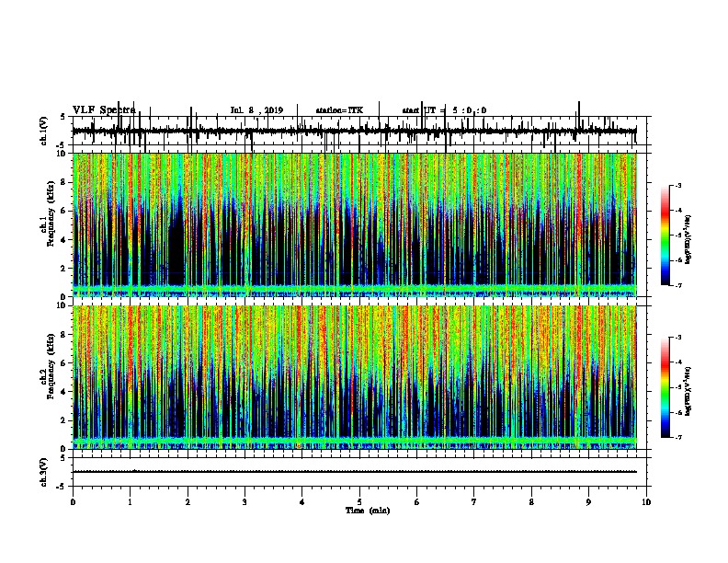This screenshot has height=563, width=728.
Task: Click the "Time (min)" x-axis label
Action: [x=368, y=511]
